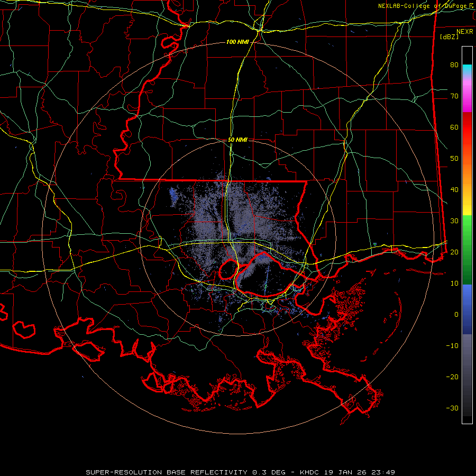Click the -10 value on the dBZ scale
The width and height of the screenshot is (476, 476).
(452, 346)
